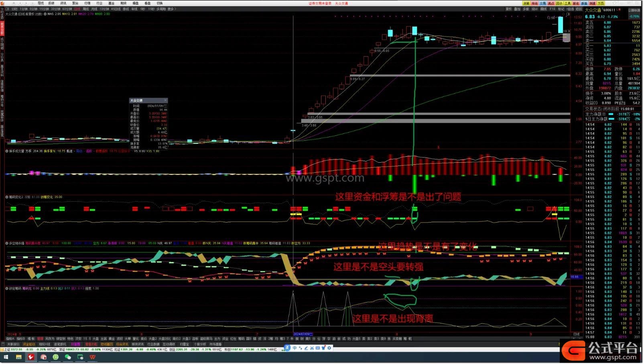Switch chart to 60分钟 period

[67, 9]
